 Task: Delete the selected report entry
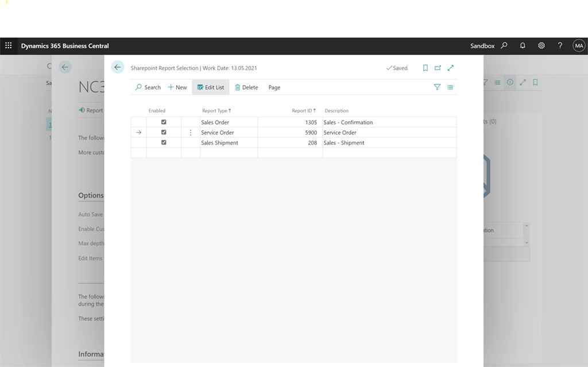[246, 87]
